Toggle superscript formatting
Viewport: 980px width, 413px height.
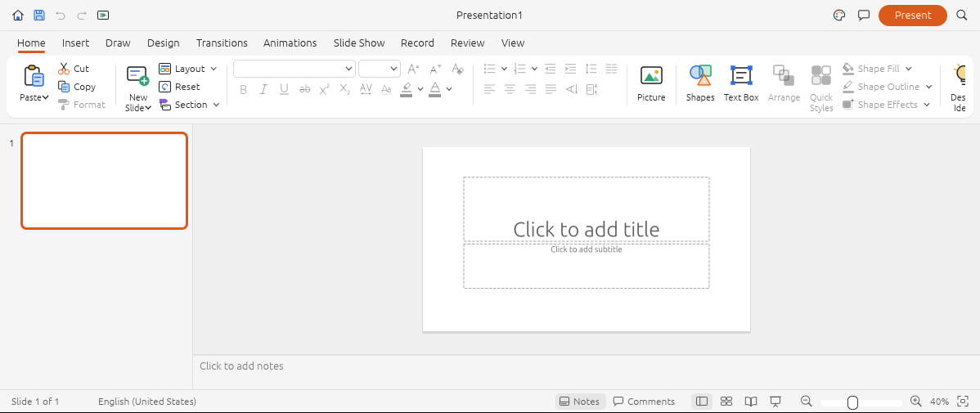tap(325, 89)
